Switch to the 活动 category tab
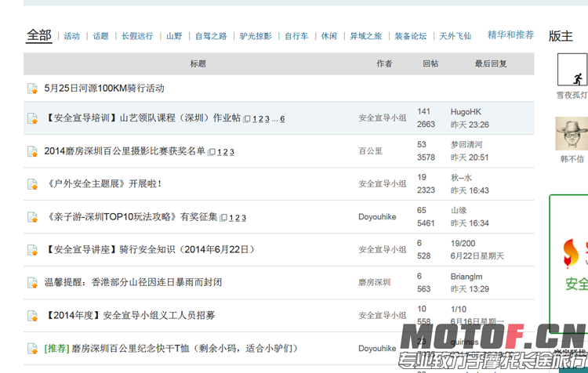The height and width of the screenshot is (373, 588). (71, 36)
